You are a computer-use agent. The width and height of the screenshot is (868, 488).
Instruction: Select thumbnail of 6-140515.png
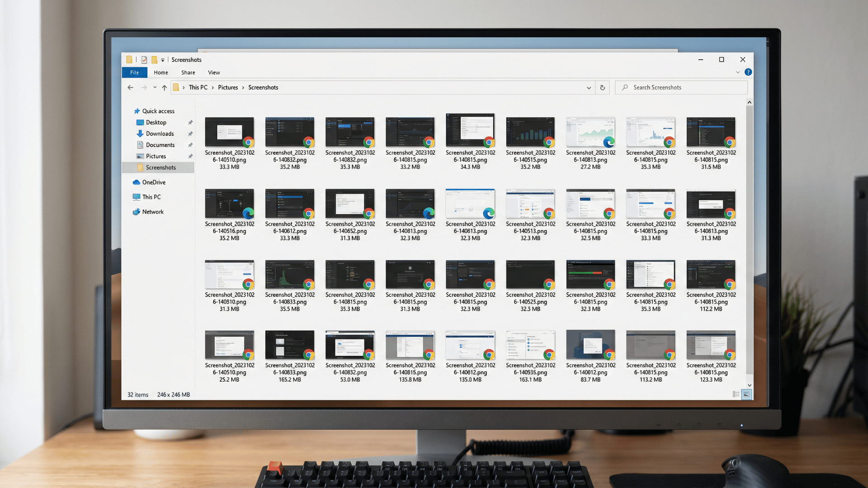tap(530, 132)
